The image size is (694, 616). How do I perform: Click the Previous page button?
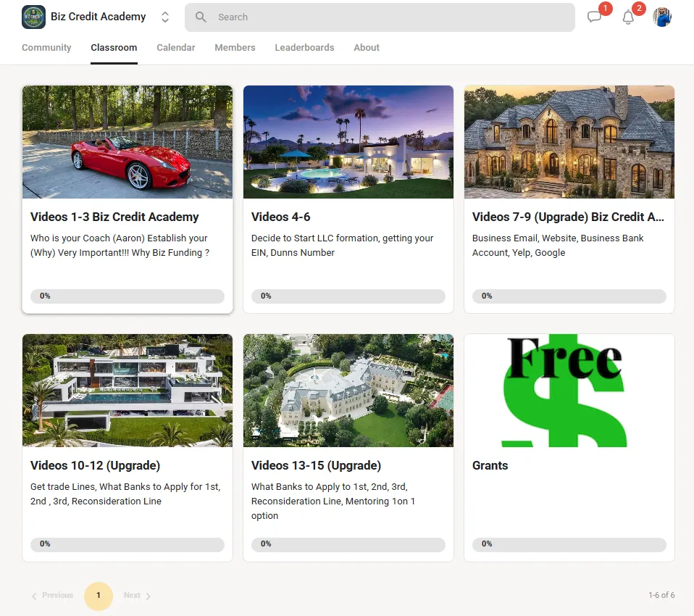click(x=52, y=596)
